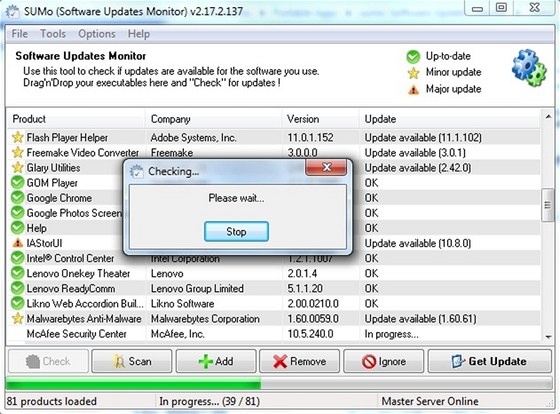This screenshot has width=560, height=414.
Task: Click the green check icon for Lenovo Onekey Theater
Action: 18,273
